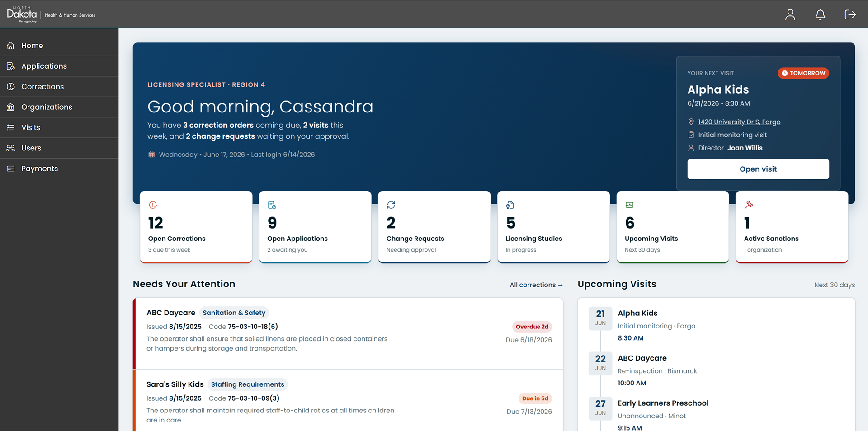Click the Due in 5d badge

pos(535,398)
